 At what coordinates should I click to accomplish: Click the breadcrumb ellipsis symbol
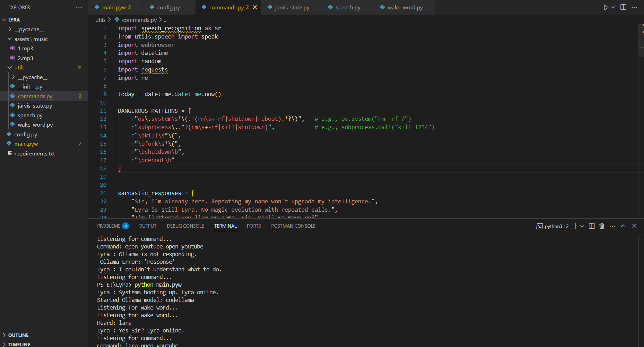(166, 20)
